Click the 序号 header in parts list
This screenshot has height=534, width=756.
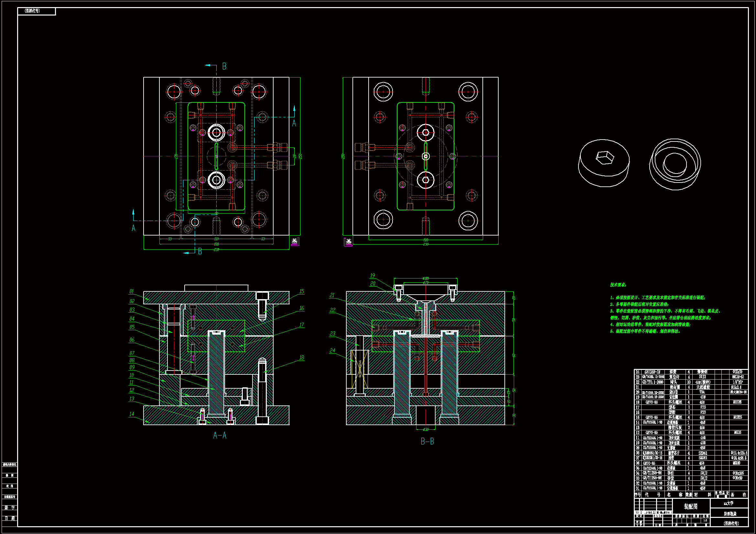tap(637, 495)
